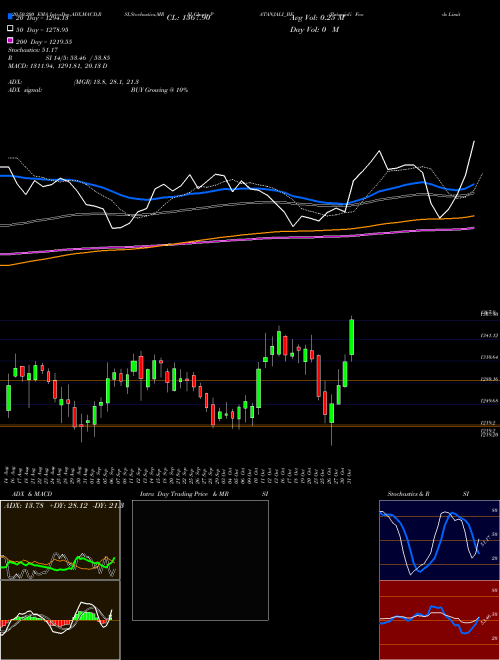The image size is (500, 660).
Task: Click the 51.17 value on Stochastics chart
Action: pyautogui.click(x=484, y=540)
